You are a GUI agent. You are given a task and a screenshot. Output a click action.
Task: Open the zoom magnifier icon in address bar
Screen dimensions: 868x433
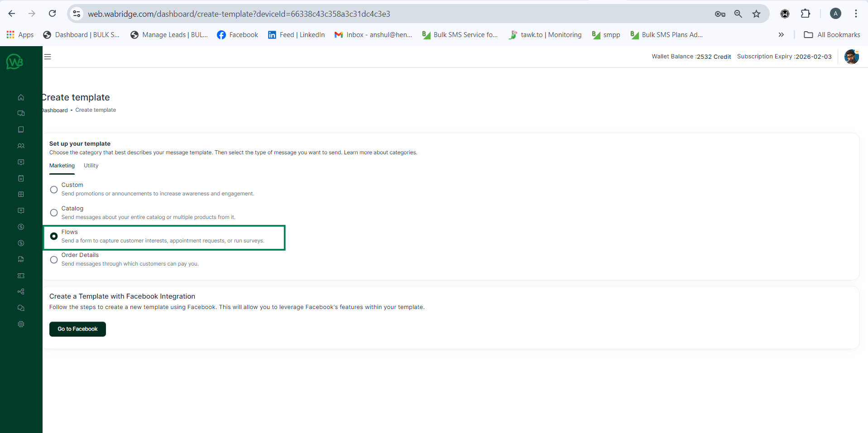(x=738, y=14)
